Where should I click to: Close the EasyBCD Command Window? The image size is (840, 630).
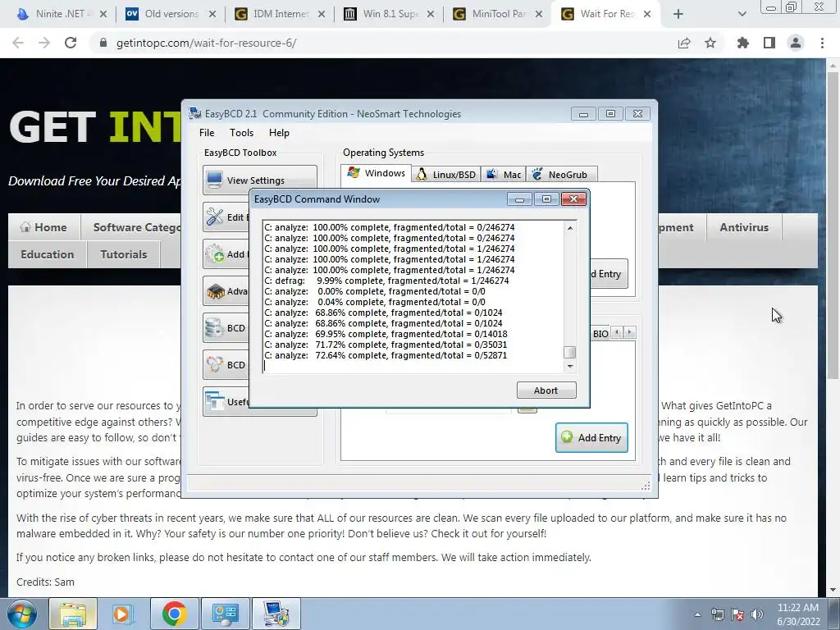pos(573,199)
